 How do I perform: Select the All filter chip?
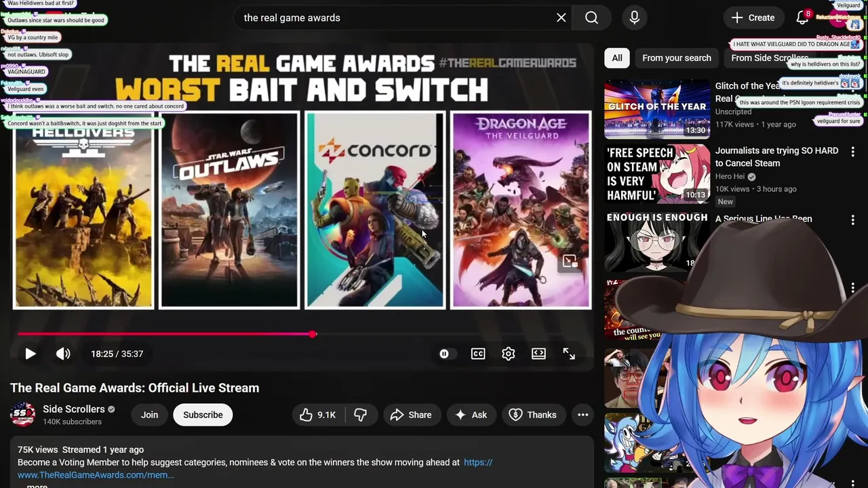617,58
